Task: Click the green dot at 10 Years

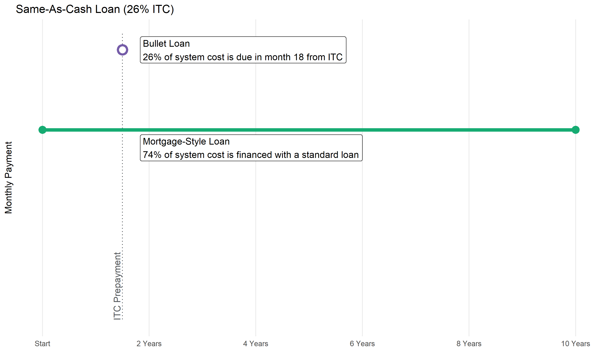Action: pyautogui.click(x=575, y=130)
